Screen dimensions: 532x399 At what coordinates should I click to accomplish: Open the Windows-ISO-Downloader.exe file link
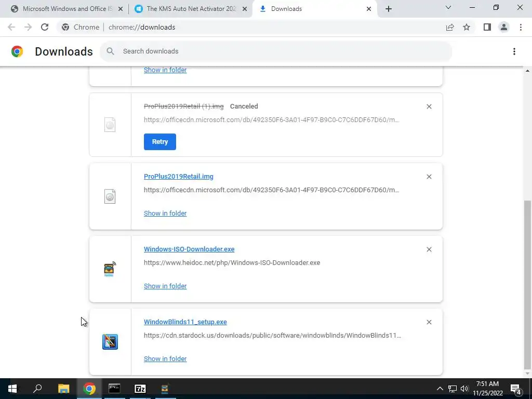pyautogui.click(x=189, y=249)
